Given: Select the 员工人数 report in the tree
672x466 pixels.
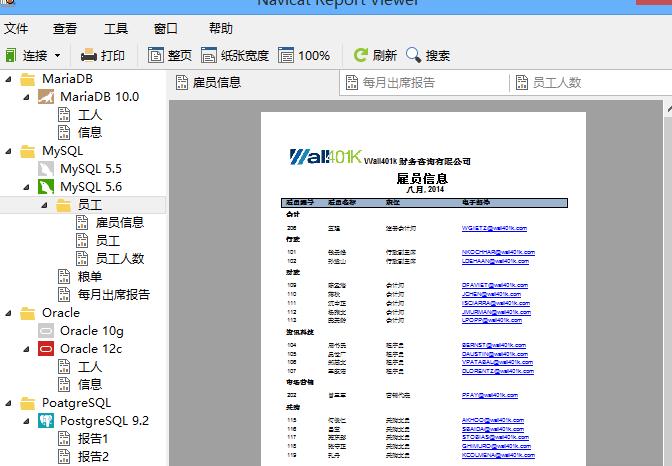Looking at the screenshot, I should click(120, 259).
